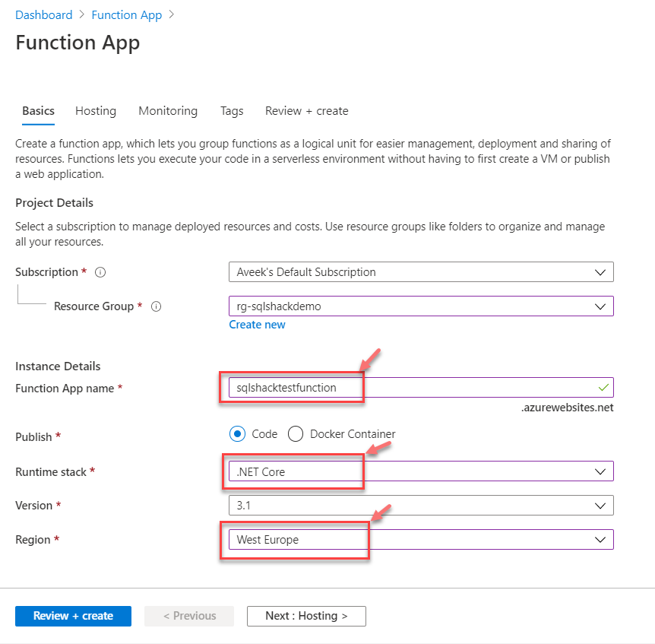Click the Next : Hosting button
This screenshot has height=644, width=655.
point(306,616)
